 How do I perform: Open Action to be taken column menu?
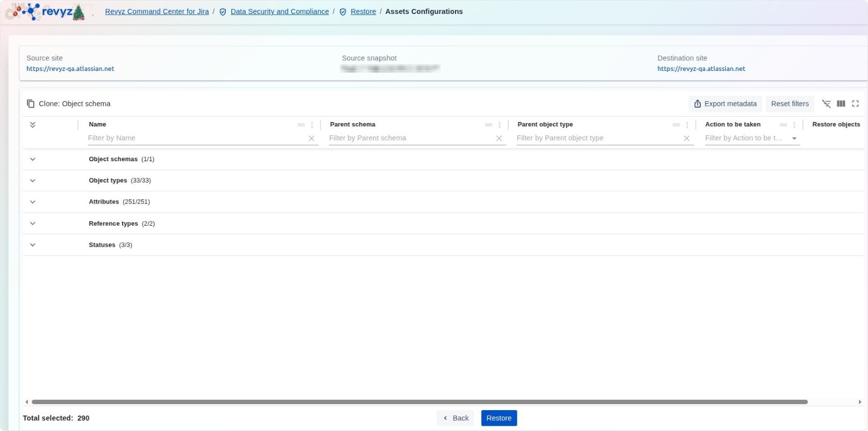794,125
